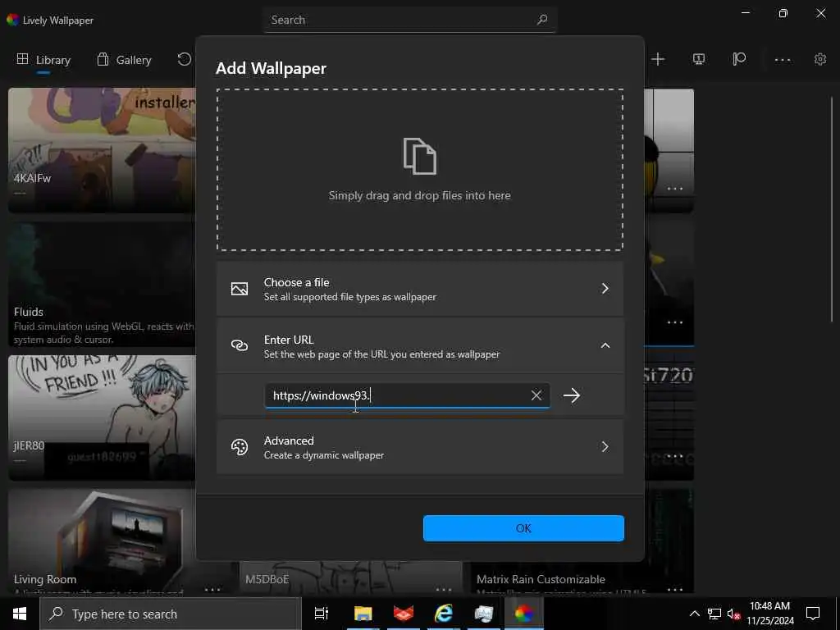Open File Explorer from the taskbar
The width and height of the screenshot is (840, 630).
(x=363, y=614)
